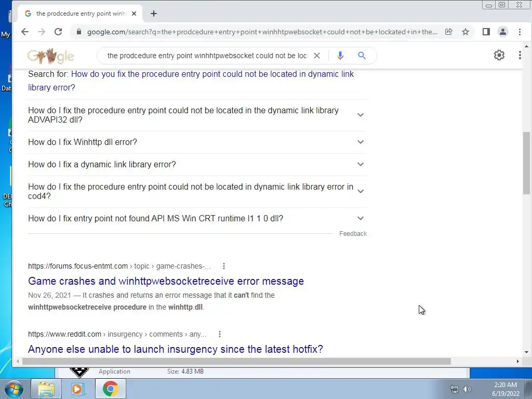The width and height of the screenshot is (532, 399).
Task: Expand 'How do I fix Winhttp dll error?'
Action: pos(197,142)
